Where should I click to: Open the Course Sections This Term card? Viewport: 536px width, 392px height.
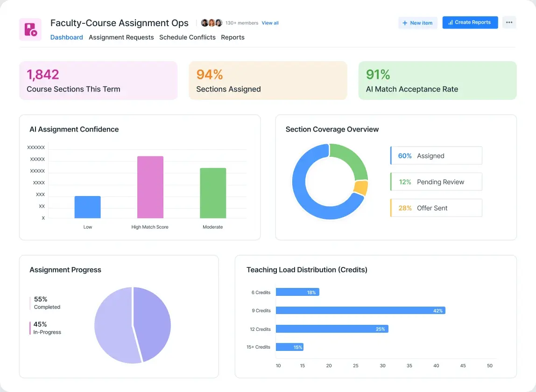(x=99, y=81)
